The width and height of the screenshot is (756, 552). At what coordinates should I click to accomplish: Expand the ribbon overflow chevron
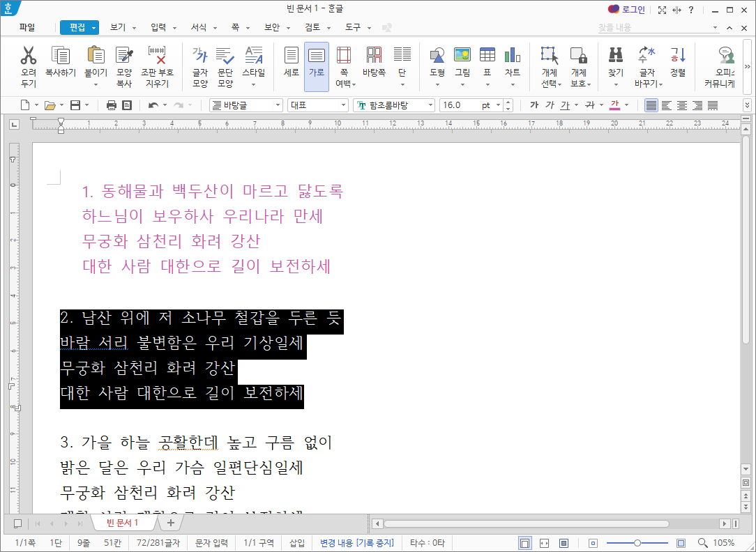tap(748, 66)
